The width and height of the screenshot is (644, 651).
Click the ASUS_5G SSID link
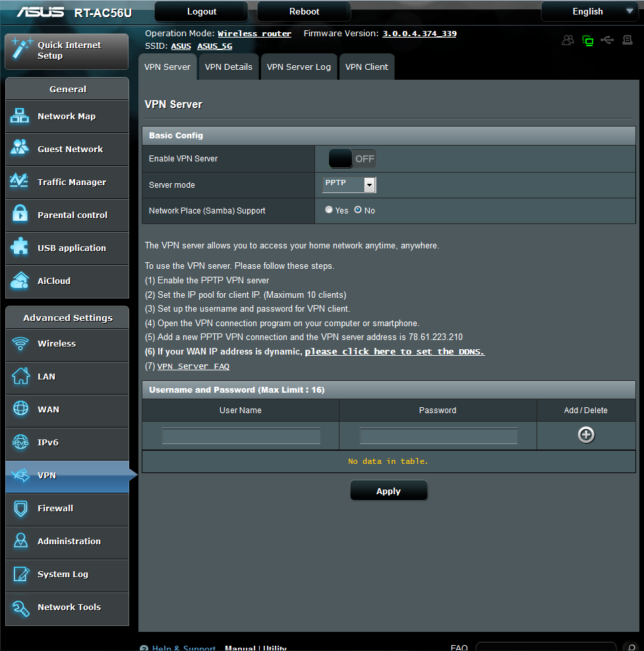[215, 46]
